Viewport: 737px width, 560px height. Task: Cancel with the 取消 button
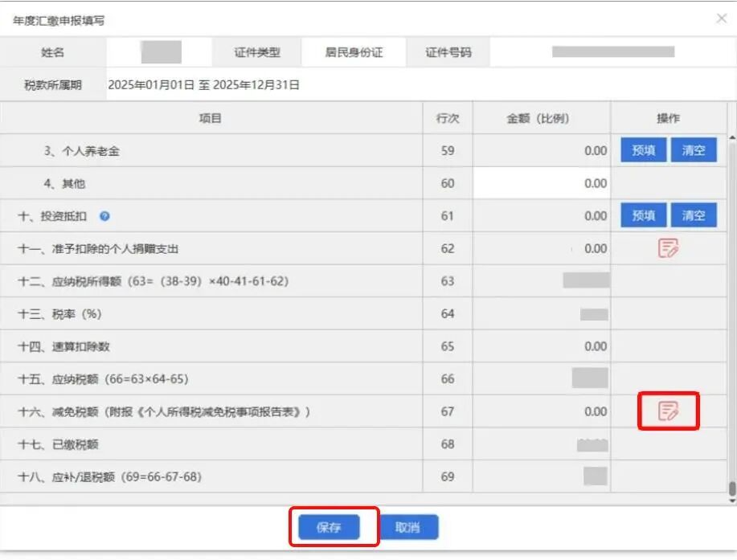[408, 527]
